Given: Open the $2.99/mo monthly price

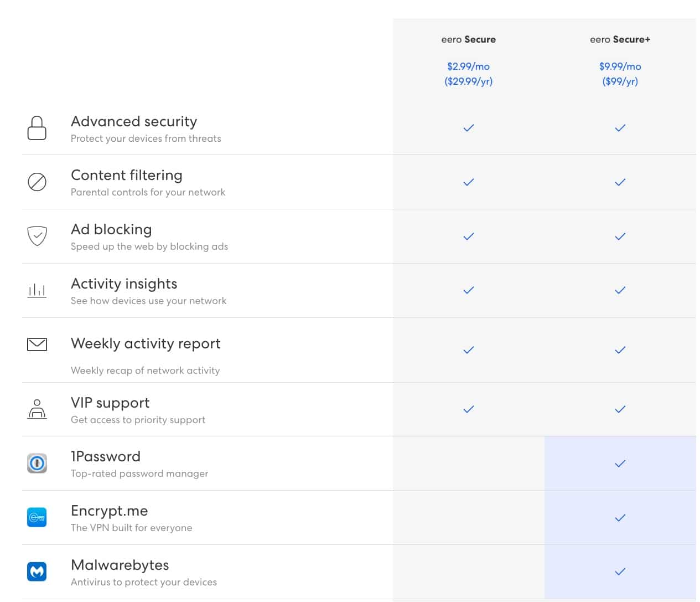Looking at the screenshot, I should click(x=469, y=66).
